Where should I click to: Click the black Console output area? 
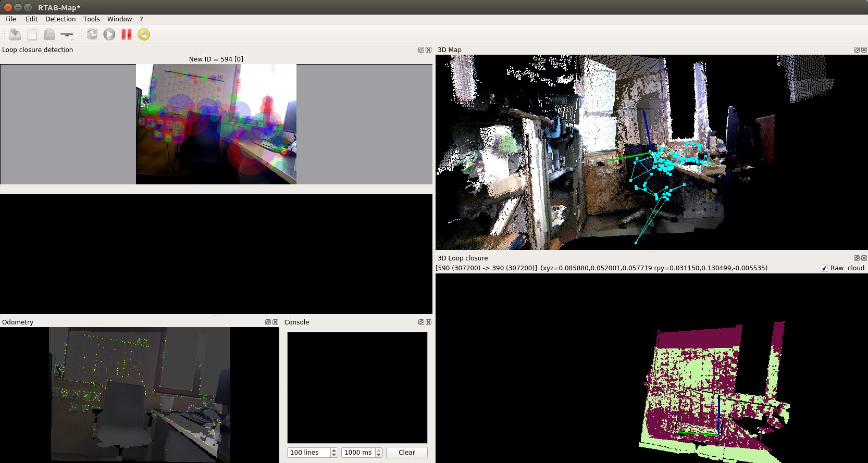pos(357,388)
